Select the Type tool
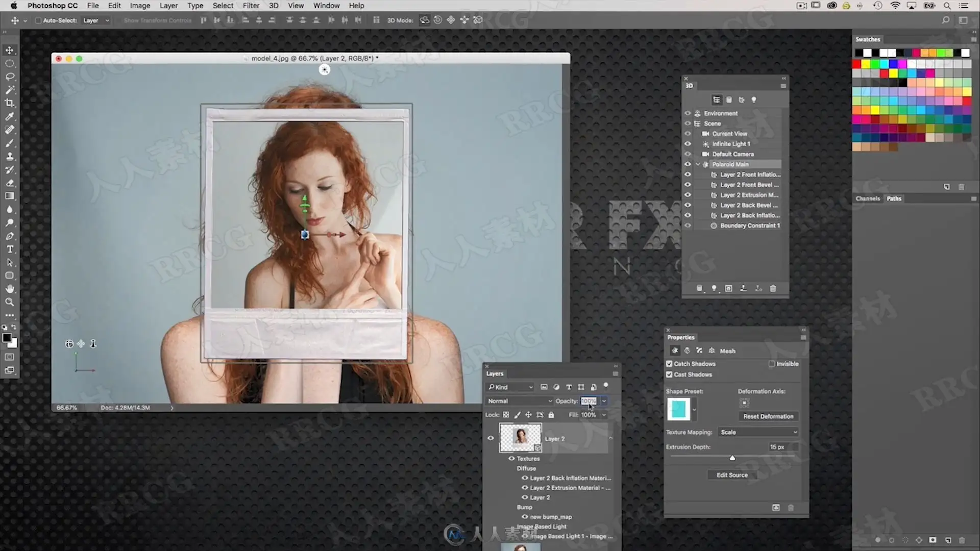980x551 pixels. pos(10,249)
